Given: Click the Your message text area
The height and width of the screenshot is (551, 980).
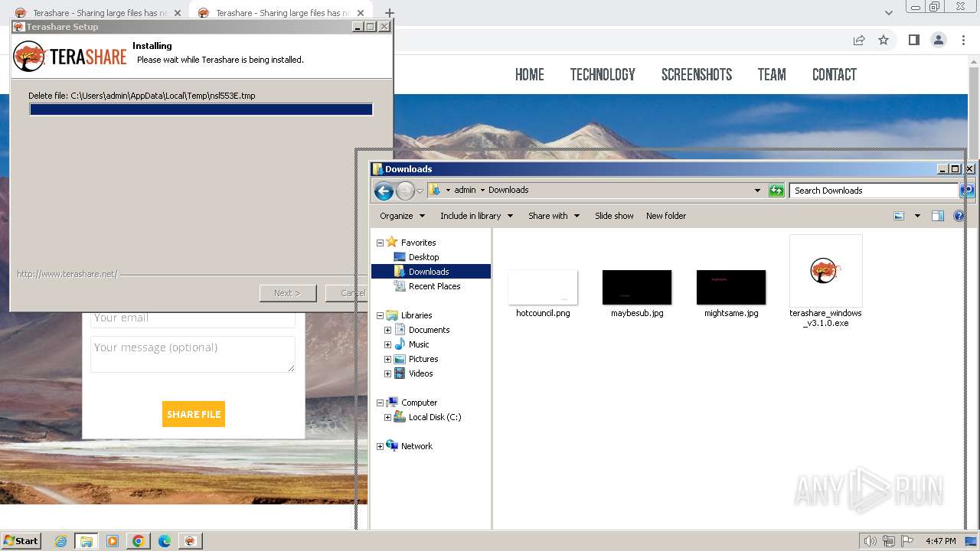Looking at the screenshot, I should pos(193,354).
